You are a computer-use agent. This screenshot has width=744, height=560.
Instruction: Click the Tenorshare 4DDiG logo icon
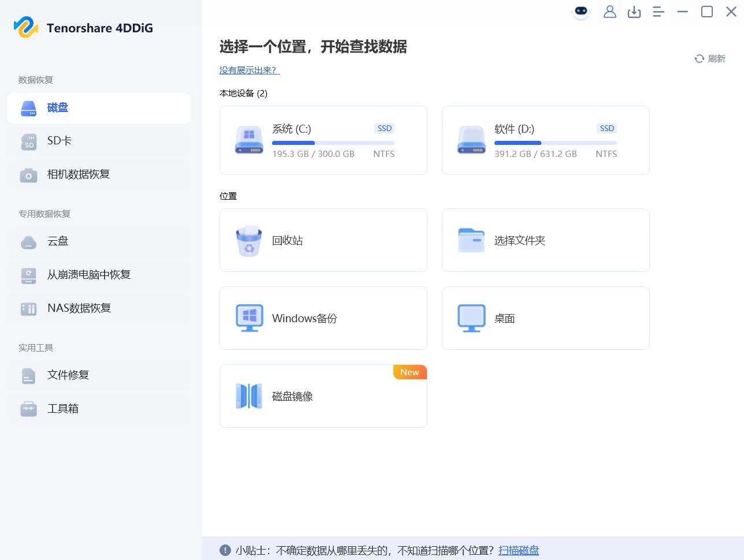[26, 27]
